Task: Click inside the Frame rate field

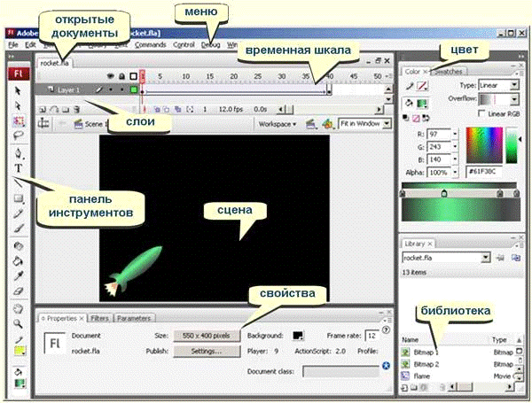Action: 372,336
